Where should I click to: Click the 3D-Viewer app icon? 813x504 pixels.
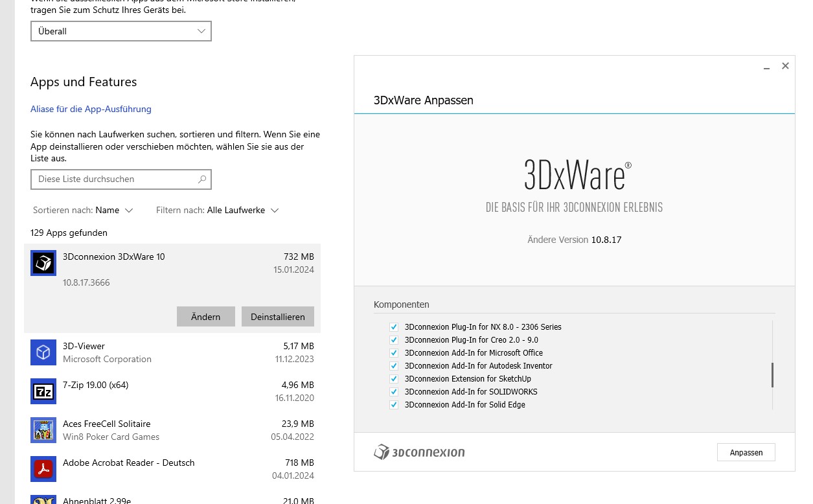[43, 352]
